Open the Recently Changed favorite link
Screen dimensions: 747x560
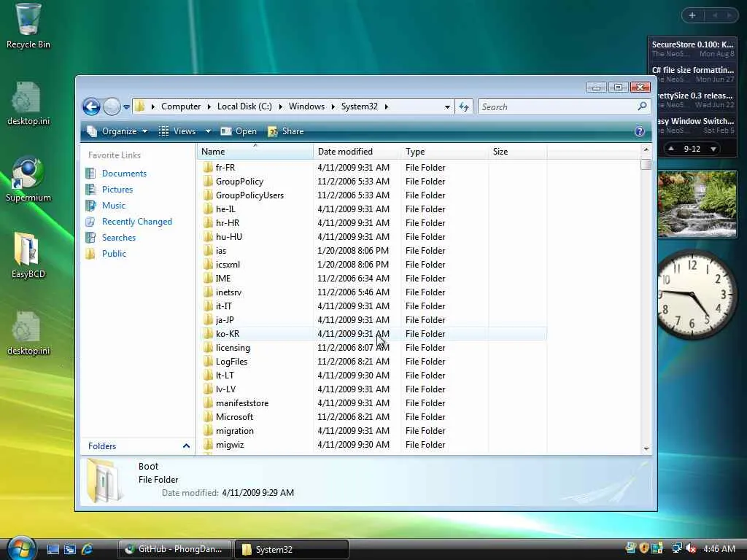click(136, 222)
